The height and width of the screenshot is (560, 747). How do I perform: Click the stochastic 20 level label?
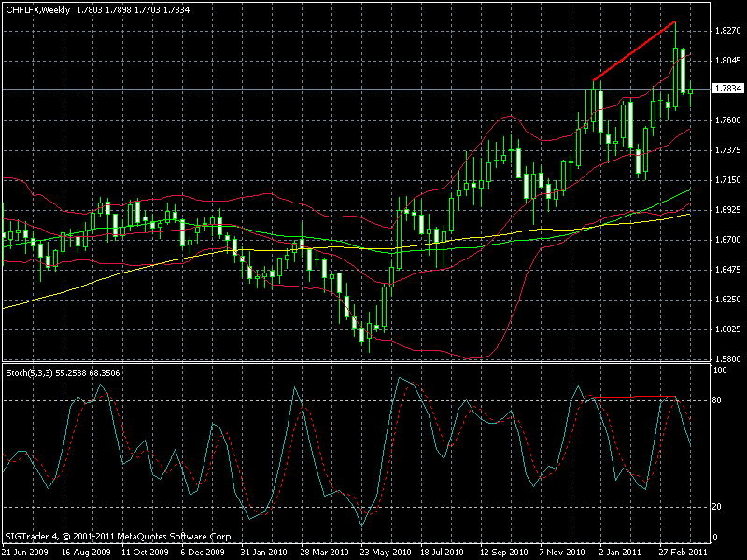(717, 507)
